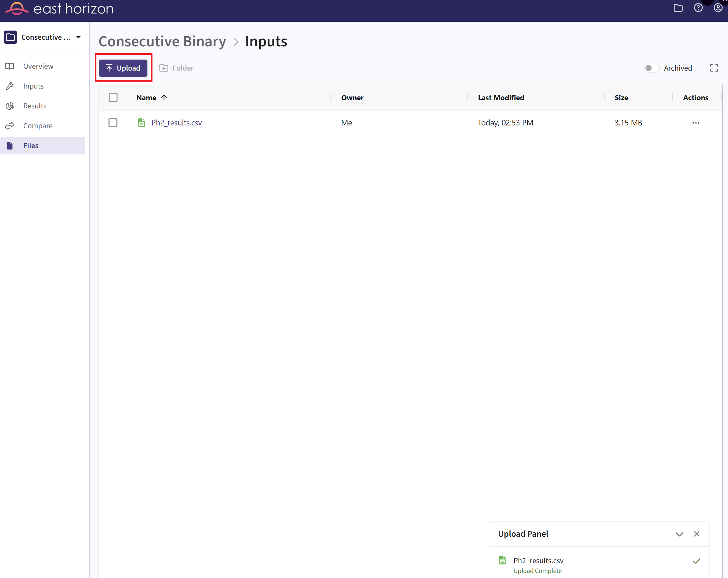Click the green checkmark for Ph2_results.csv upload
Viewport: 728px width, 578px height.
696,561
